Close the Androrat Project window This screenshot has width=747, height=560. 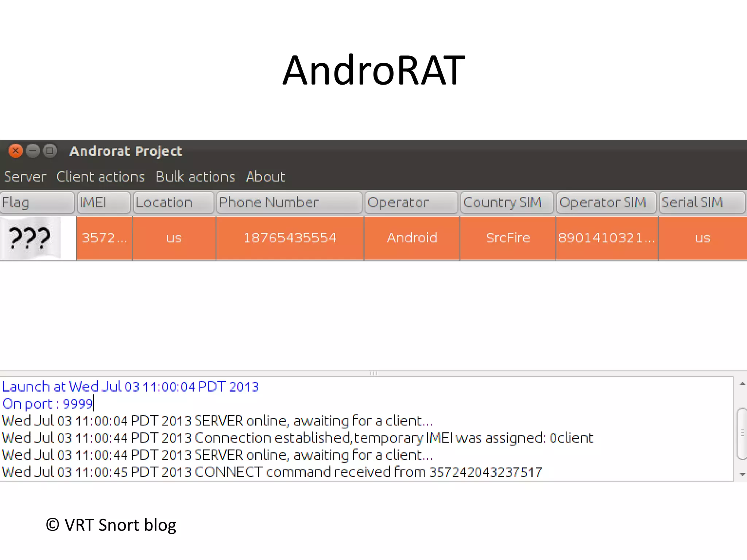click(x=16, y=151)
